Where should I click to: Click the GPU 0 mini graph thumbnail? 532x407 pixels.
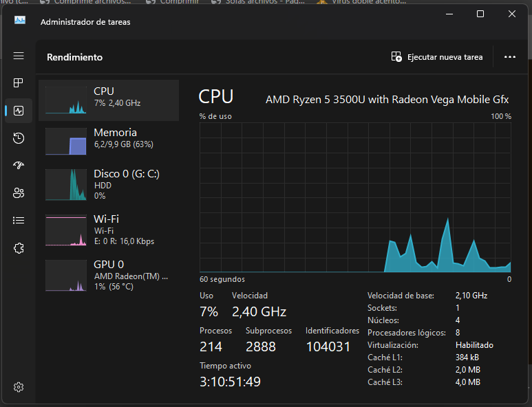point(66,276)
